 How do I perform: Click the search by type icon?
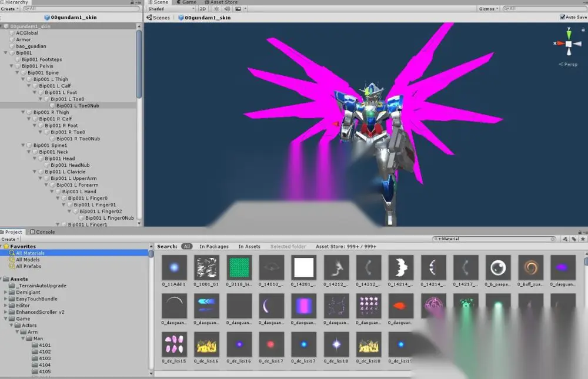[565, 239]
